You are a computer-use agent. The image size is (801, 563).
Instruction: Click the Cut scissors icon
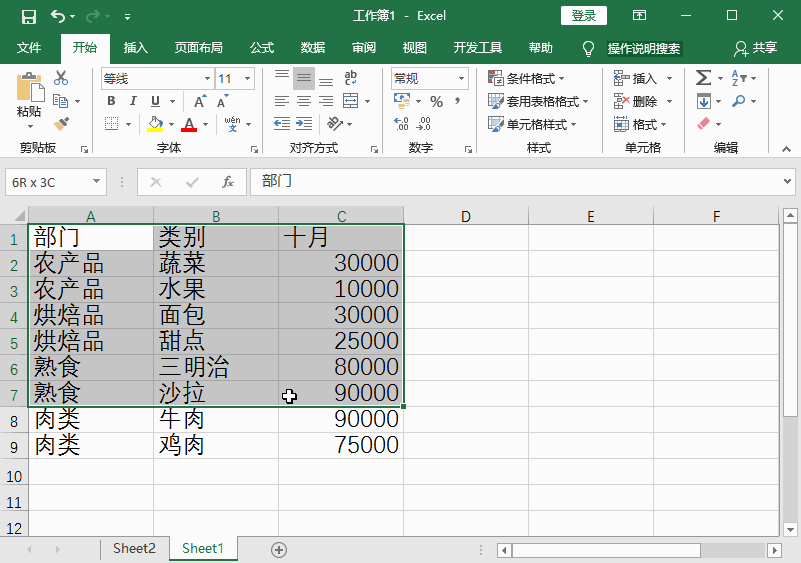[61, 78]
